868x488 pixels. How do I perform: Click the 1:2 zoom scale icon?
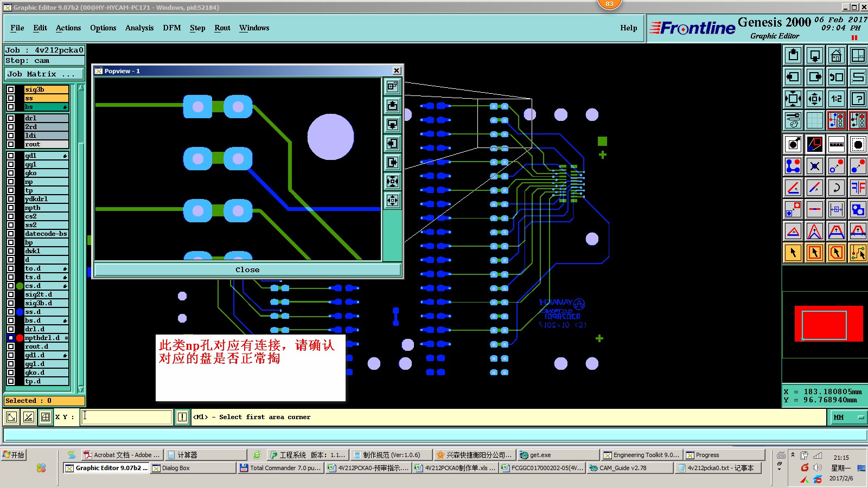(x=836, y=99)
